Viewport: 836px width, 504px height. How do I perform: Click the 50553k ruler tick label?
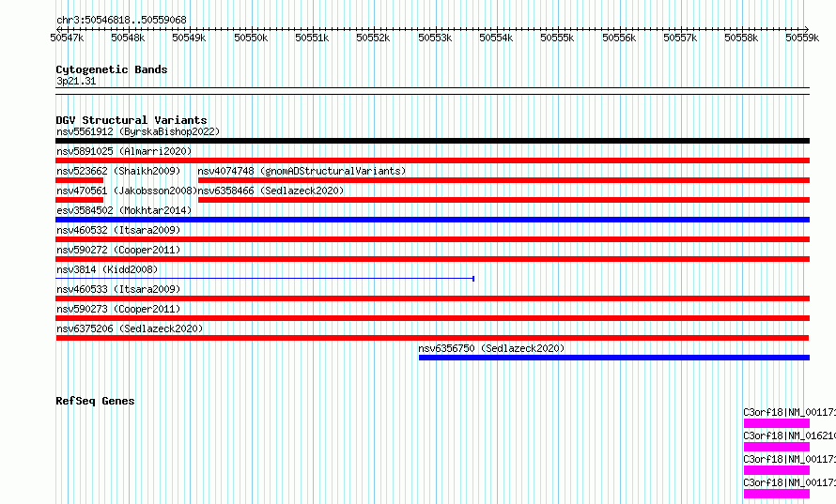point(435,38)
